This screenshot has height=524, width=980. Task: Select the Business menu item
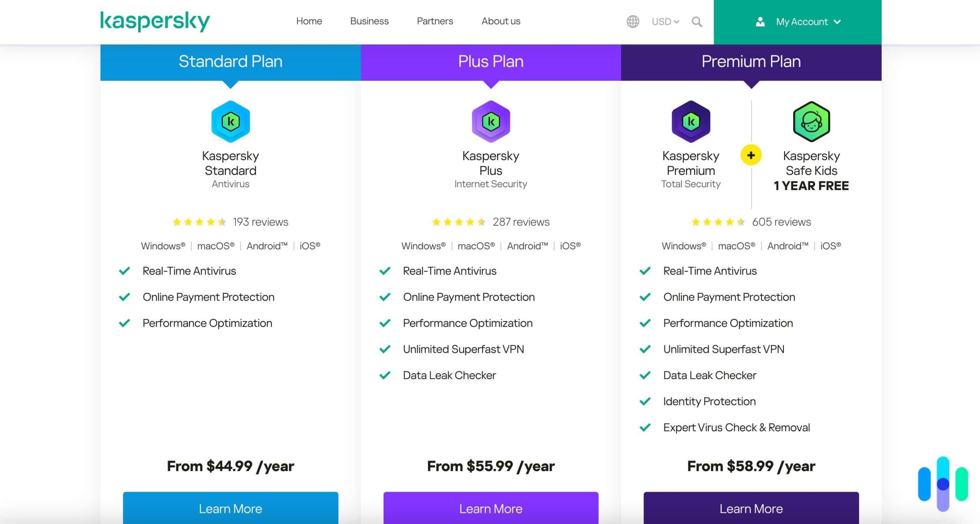click(369, 21)
